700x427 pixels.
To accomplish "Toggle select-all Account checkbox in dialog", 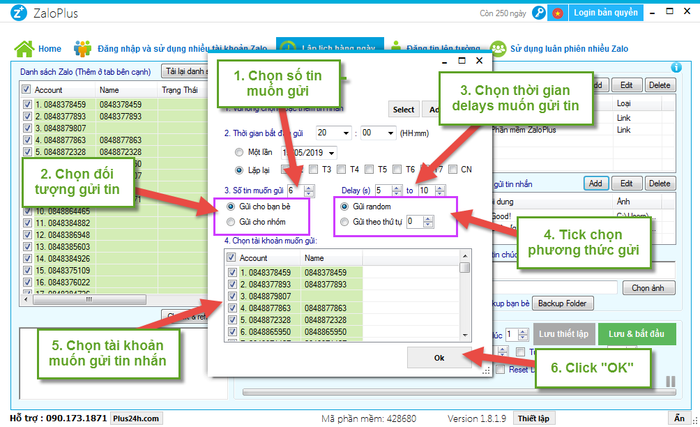I will [x=231, y=257].
